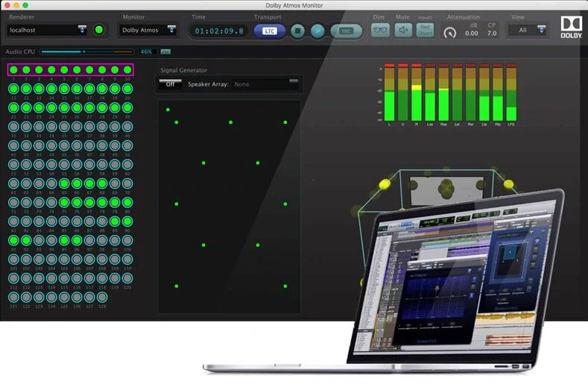Select object indicator 1
588x384 pixels.
click(13, 70)
